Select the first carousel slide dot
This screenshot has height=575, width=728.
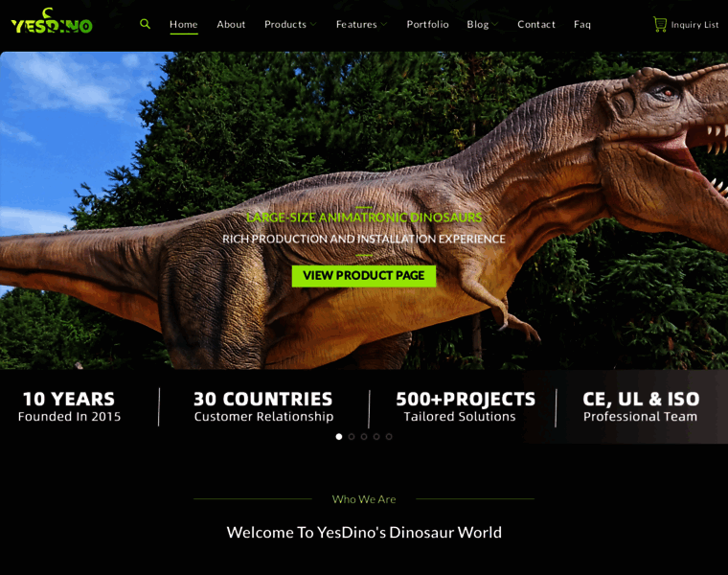(339, 436)
